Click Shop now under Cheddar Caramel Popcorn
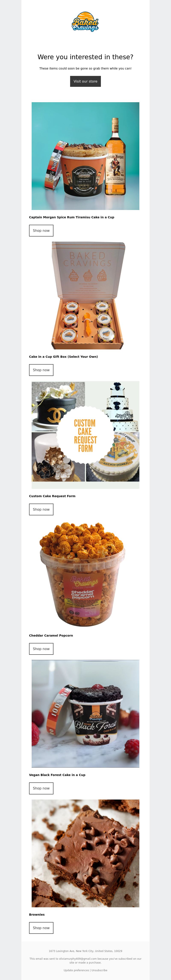 click(41, 649)
